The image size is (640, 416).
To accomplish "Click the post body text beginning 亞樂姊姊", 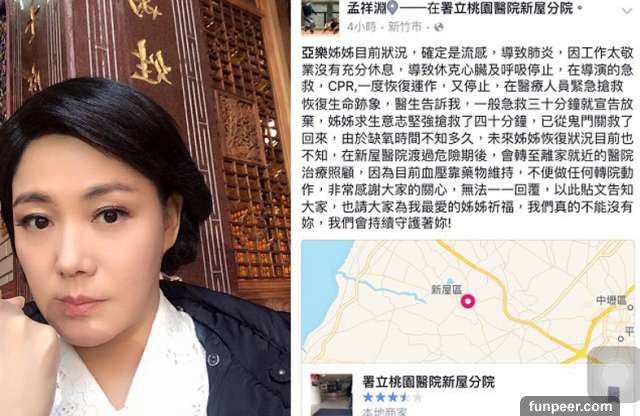I will pos(467,138).
